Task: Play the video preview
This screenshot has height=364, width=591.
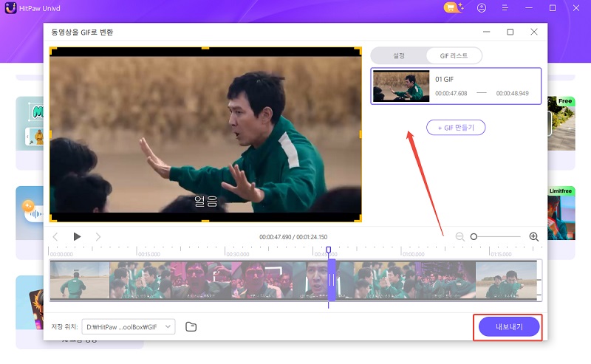Action: click(77, 237)
